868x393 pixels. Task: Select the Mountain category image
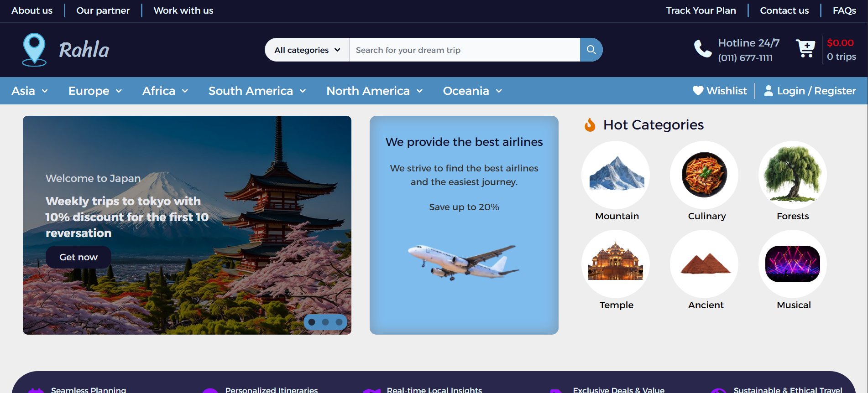[616, 175]
